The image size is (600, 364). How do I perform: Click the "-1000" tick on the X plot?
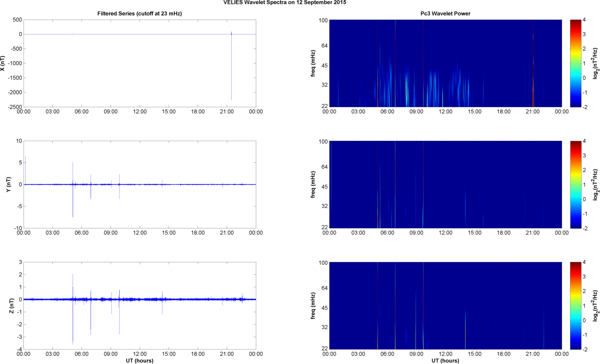[x=15, y=63]
